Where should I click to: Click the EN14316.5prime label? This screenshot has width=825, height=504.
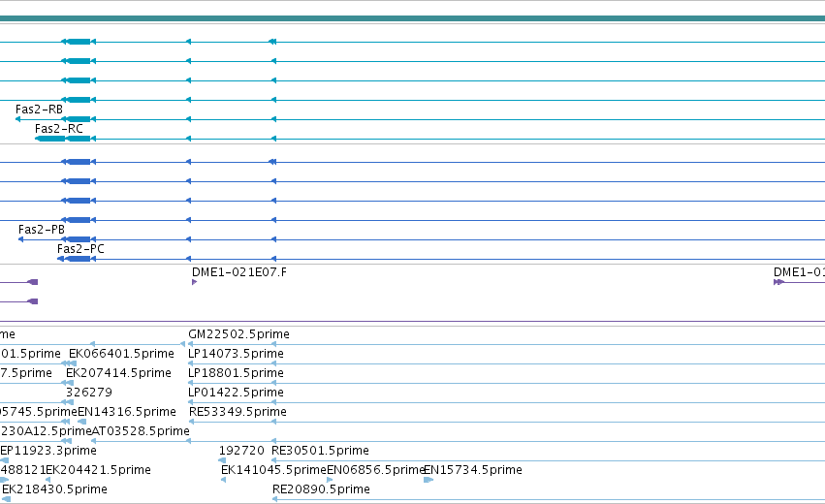click(127, 411)
